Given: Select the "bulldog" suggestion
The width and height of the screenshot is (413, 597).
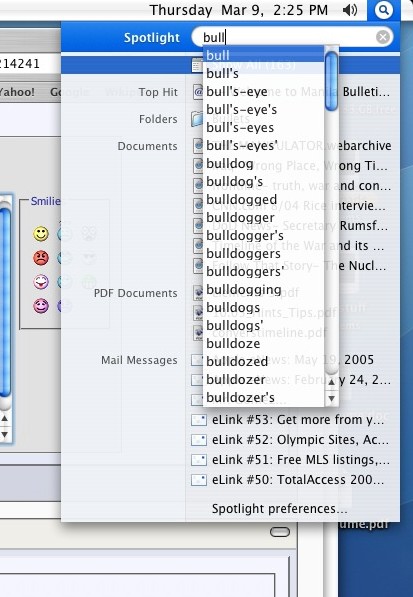Looking at the screenshot, I should pyautogui.click(x=263, y=164).
